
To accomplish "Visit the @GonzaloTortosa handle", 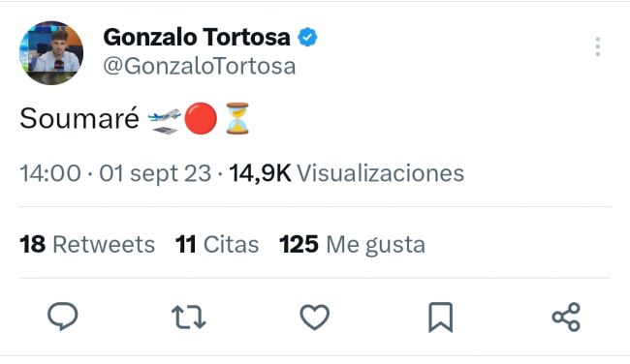I will (200, 66).
